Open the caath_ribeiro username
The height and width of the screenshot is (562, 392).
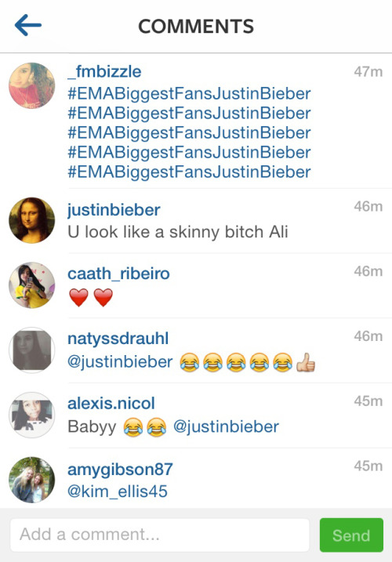coord(118,274)
